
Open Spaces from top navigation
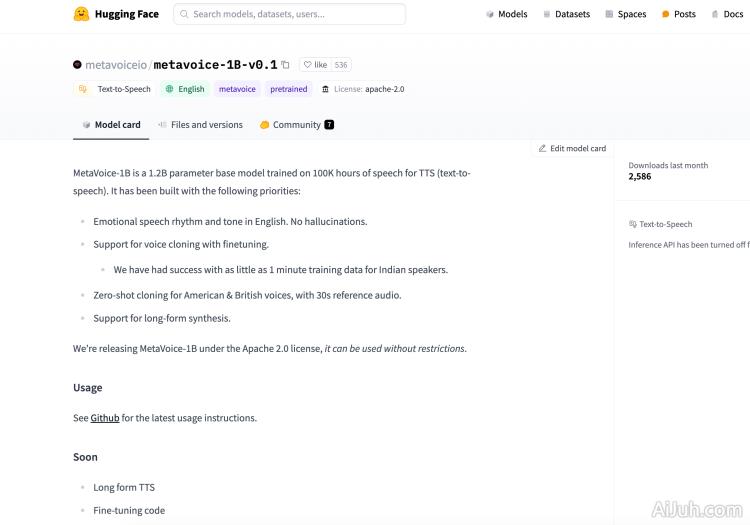[x=626, y=14]
